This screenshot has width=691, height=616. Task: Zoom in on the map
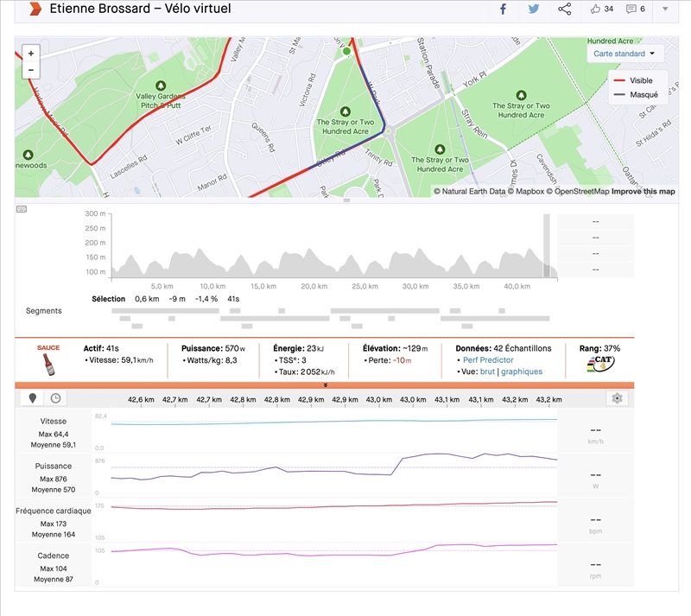point(31,54)
